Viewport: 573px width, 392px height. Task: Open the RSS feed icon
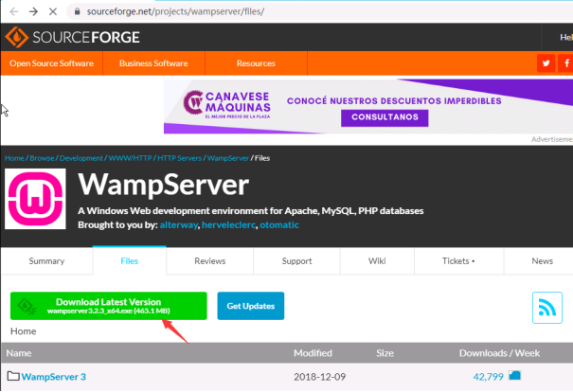[547, 308]
